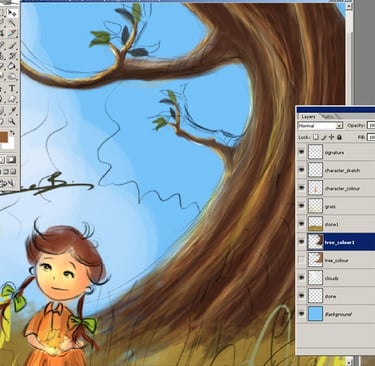Hide the stone1 layer
The image size is (375, 366).
click(x=302, y=224)
